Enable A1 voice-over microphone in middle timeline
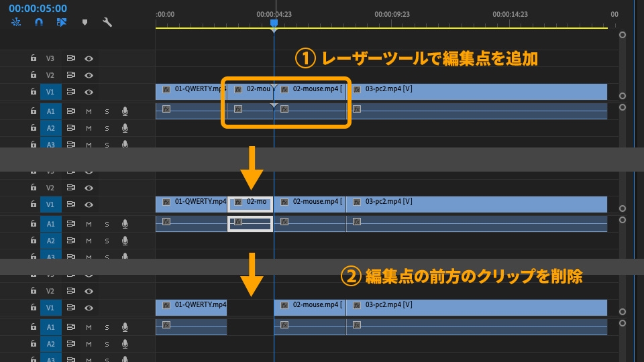Screen dimensions: 644x362 [x=125, y=224]
